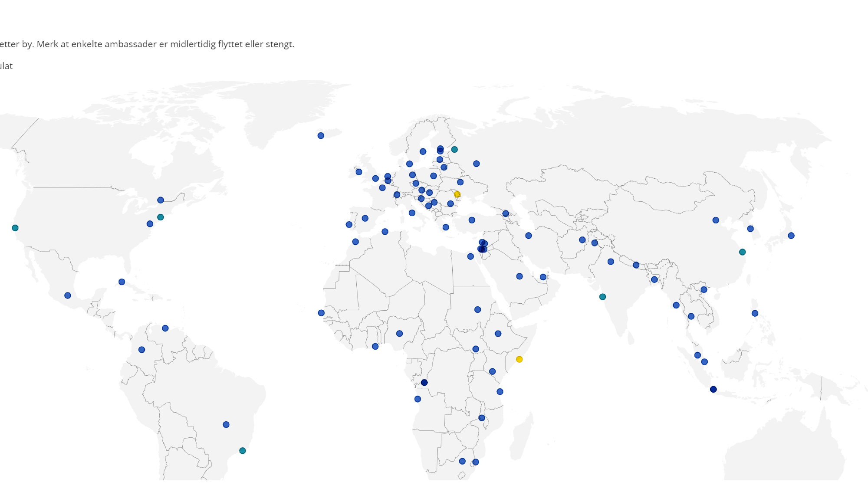The height and width of the screenshot is (492, 868).
Task: Select the teal marker near Saint Petersburg
Action: pyautogui.click(x=454, y=149)
